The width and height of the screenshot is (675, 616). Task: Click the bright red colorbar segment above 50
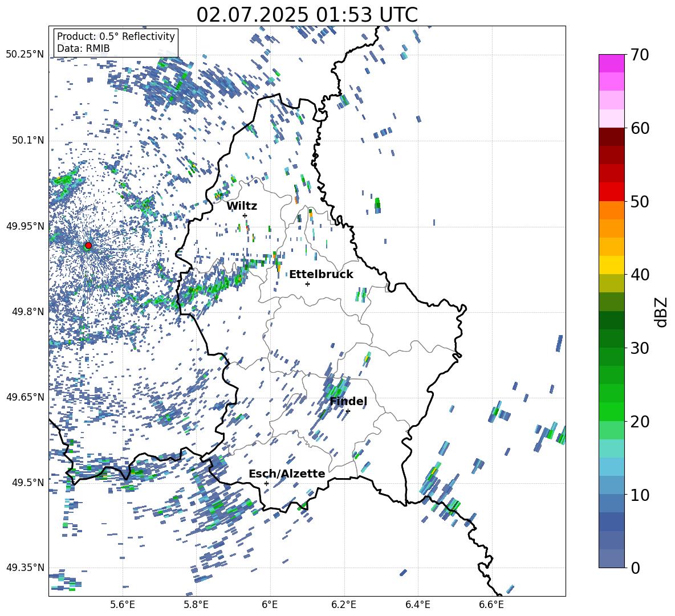[612, 192]
